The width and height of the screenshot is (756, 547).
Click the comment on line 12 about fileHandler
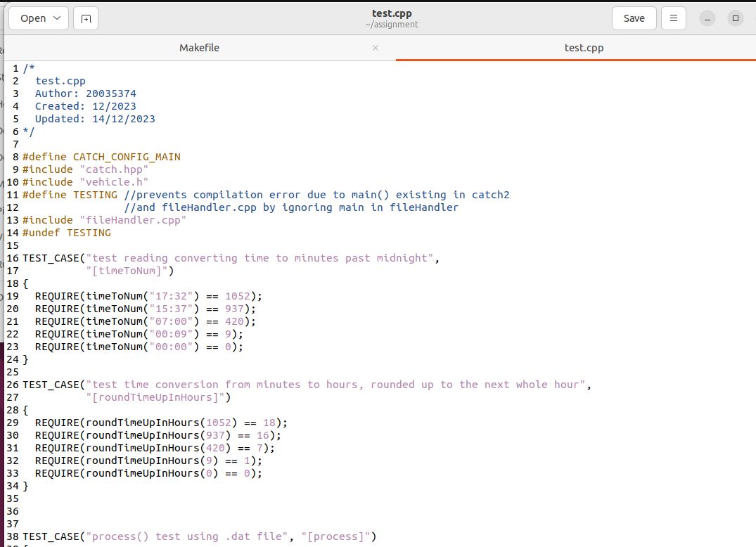pyautogui.click(x=291, y=207)
